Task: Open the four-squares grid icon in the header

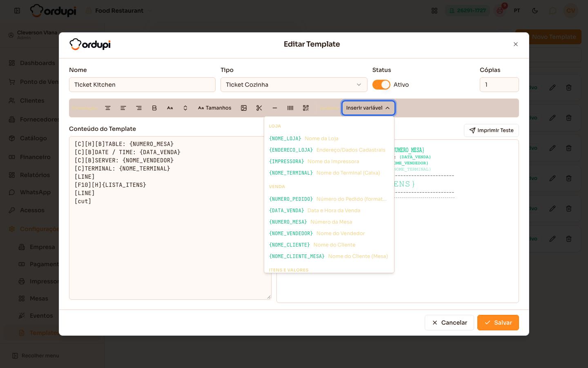Action: [434, 11]
